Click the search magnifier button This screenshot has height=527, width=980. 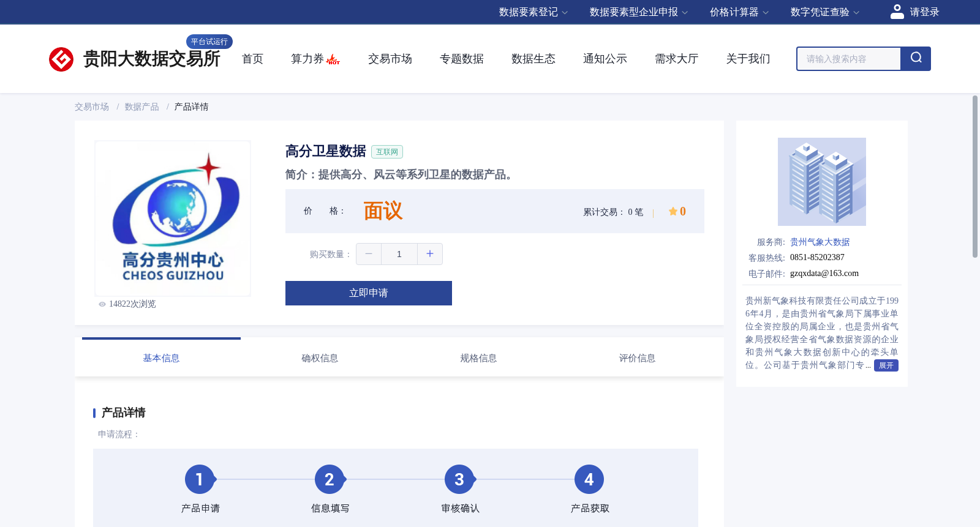(916, 59)
